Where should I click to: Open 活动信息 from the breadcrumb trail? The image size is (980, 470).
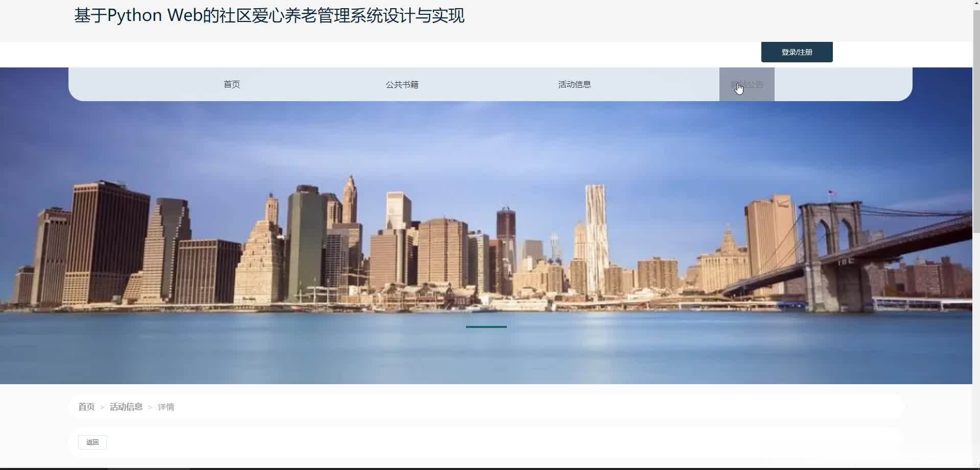[126, 407]
